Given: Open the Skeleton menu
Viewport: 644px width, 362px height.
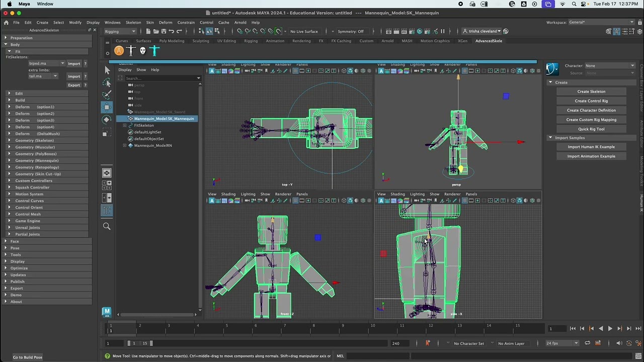Looking at the screenshot, I should (x=133, y=23).
